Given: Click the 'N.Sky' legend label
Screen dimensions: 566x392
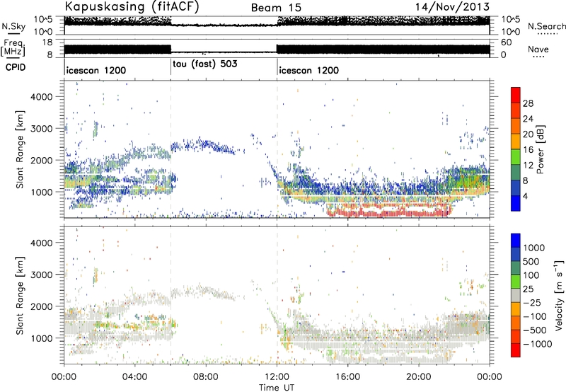Looking at the screenshot, I should pos(13,26).
